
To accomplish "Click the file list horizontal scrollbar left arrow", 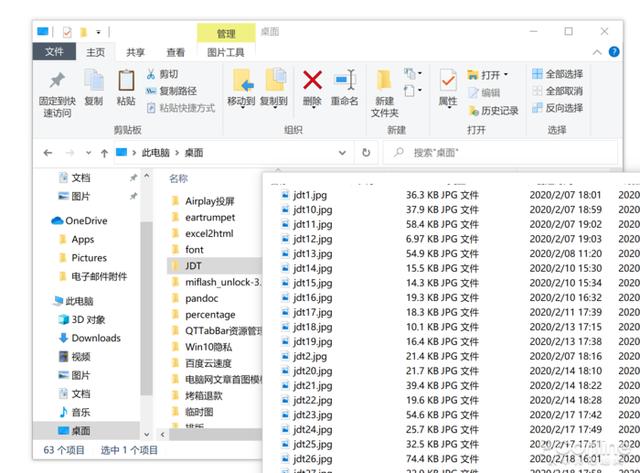I will (x=162, y=435).
